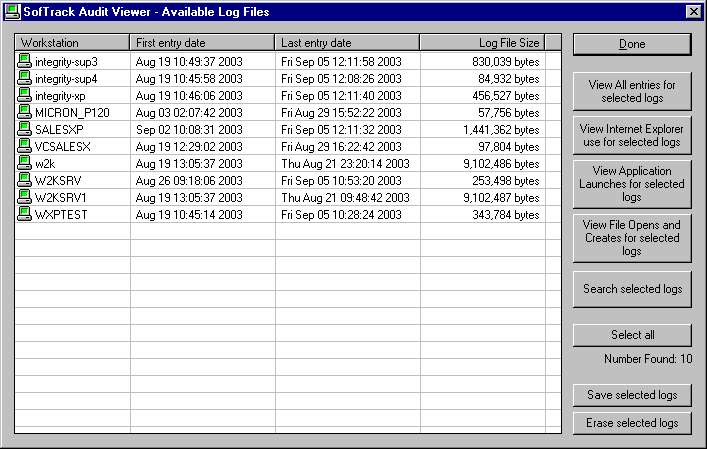Select the MICRON_P120 workstation name
Image resolution: width=707 pixels, height=449 pixels.
(x=72, y=113)
